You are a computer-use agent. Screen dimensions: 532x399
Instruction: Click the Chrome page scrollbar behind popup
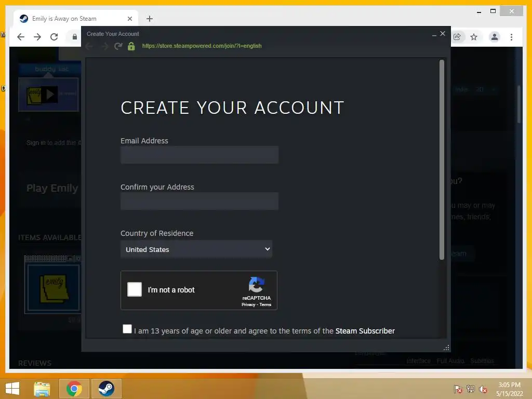(519, 104)
